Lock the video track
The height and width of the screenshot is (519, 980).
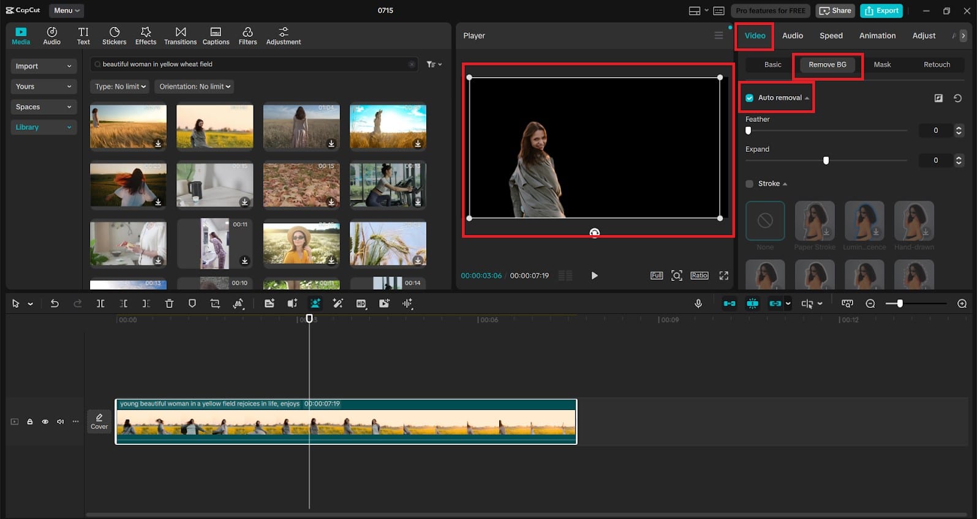(x=29, y=422)
